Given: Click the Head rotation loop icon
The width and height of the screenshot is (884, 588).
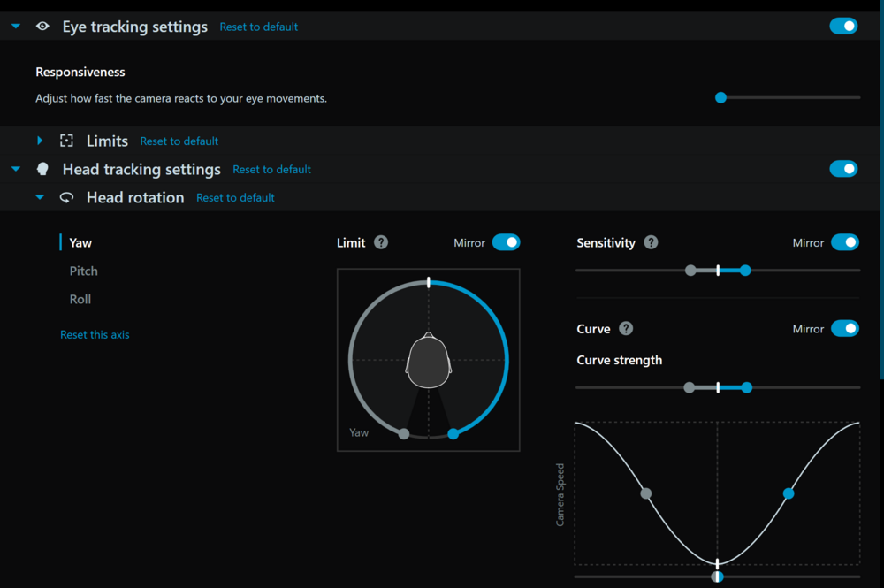Looking at the screenshot, I should (x=66, y=197).
